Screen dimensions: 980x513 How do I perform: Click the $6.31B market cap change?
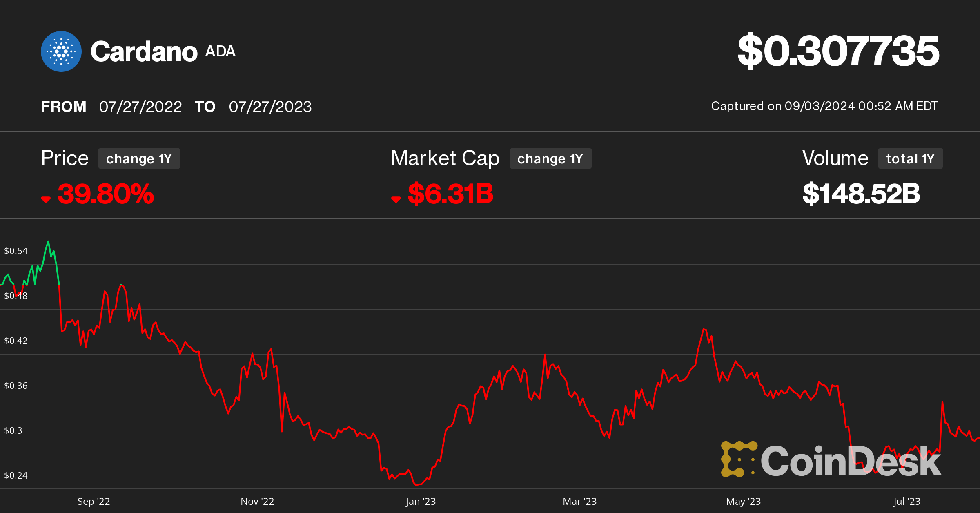coord(451,194)
